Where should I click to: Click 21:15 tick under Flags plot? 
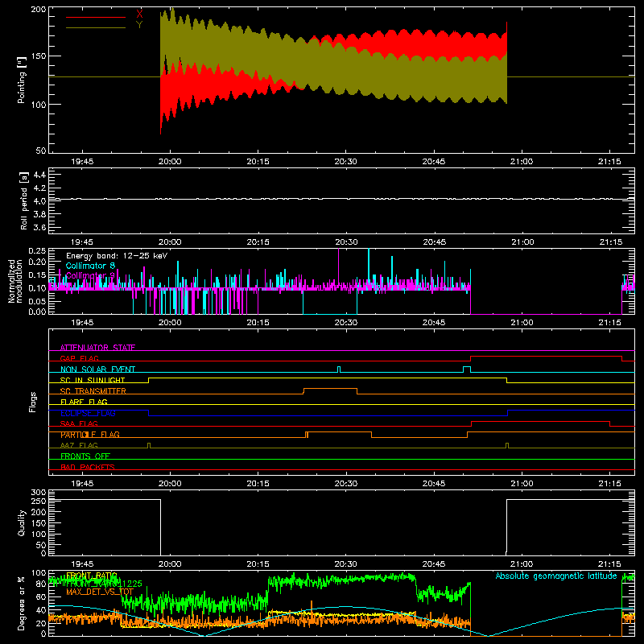609,484
